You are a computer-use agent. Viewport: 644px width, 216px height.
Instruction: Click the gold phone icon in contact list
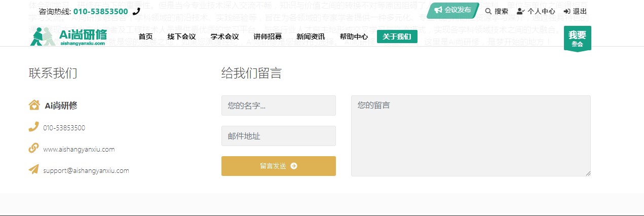tap(33, 127)
